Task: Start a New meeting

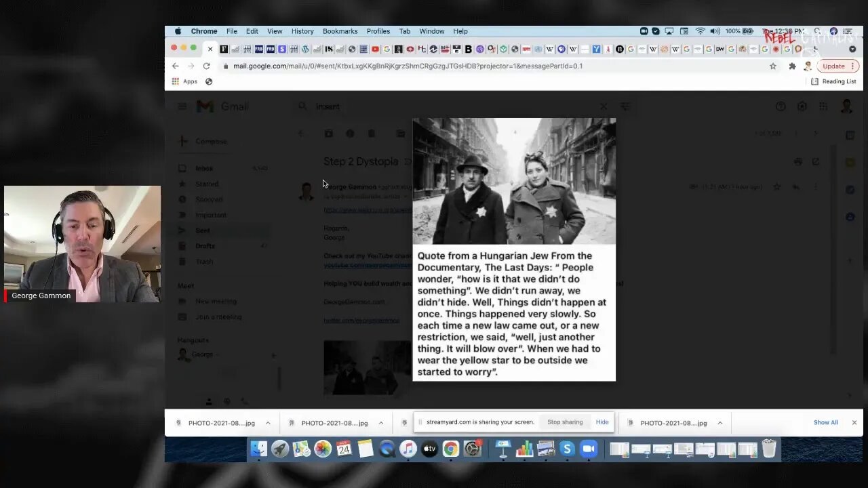Action: coord(216,301)
